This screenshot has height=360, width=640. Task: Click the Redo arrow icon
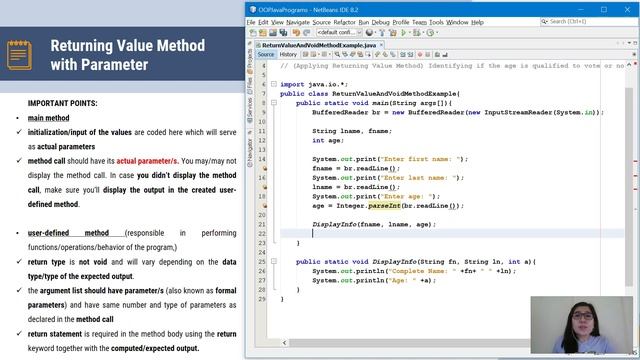click(306, 33)
